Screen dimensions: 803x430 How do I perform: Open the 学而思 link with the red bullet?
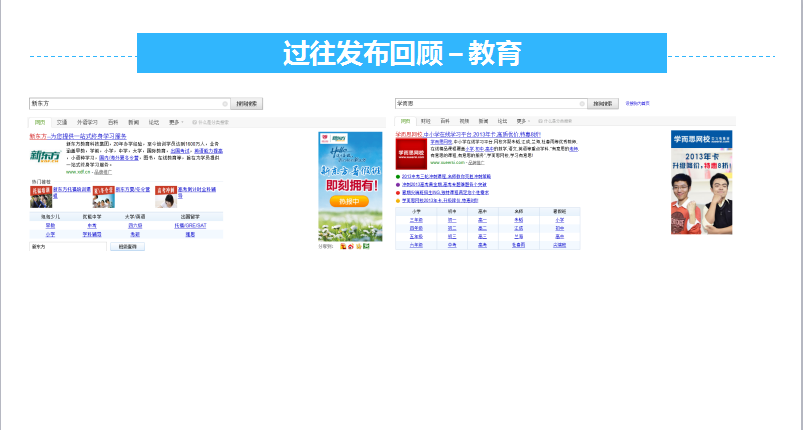coord(445,193)
